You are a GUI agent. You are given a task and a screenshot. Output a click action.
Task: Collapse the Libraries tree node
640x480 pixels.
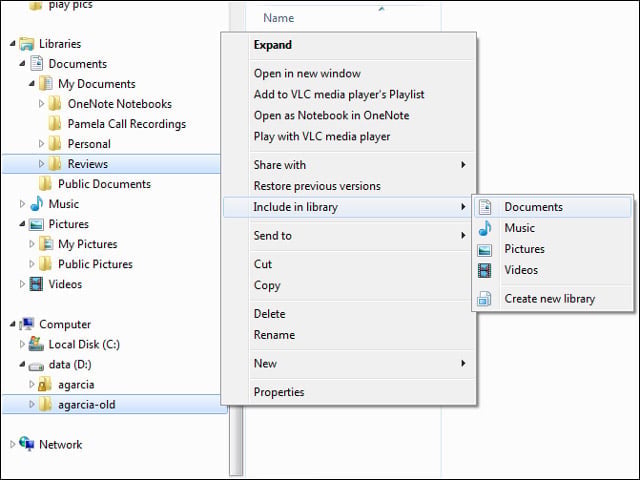(13, 43)
